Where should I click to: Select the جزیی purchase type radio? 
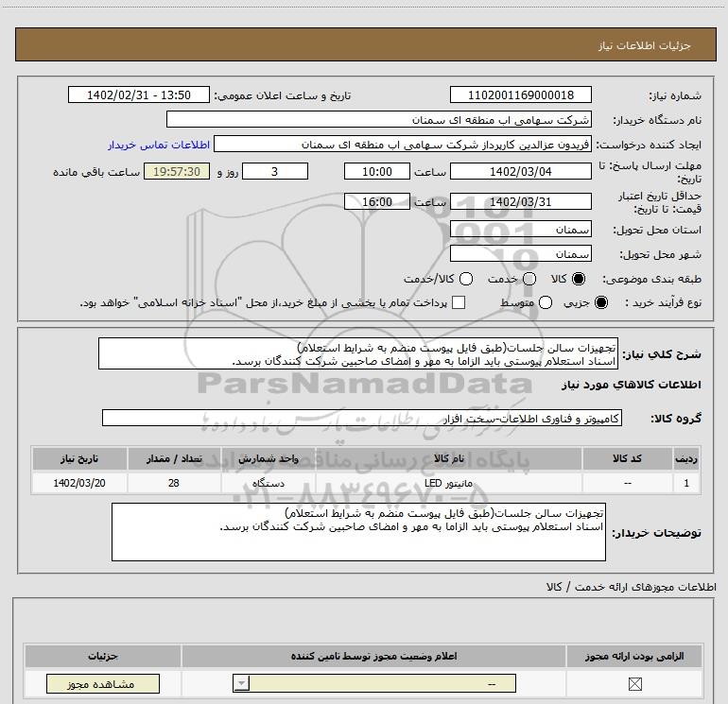pos(600,302)
